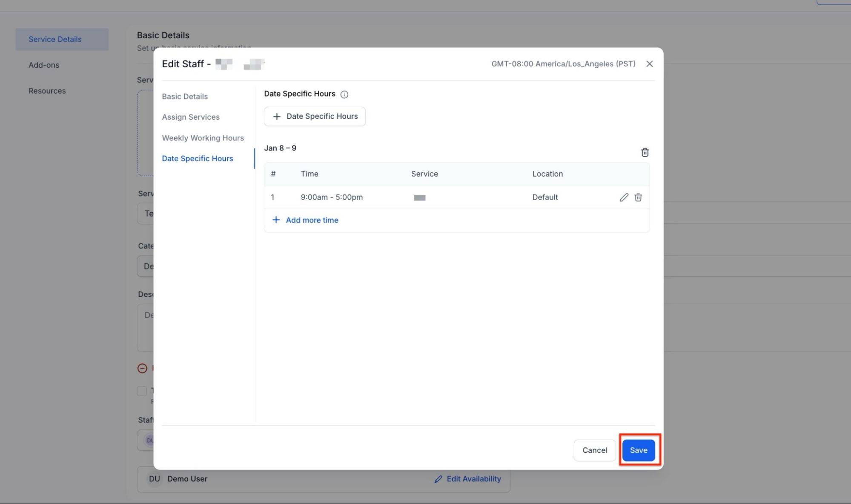This screenshot has width=851, height=504.
Task: Close the Edit Staff dialog with X
Action: tap(649, 64)
